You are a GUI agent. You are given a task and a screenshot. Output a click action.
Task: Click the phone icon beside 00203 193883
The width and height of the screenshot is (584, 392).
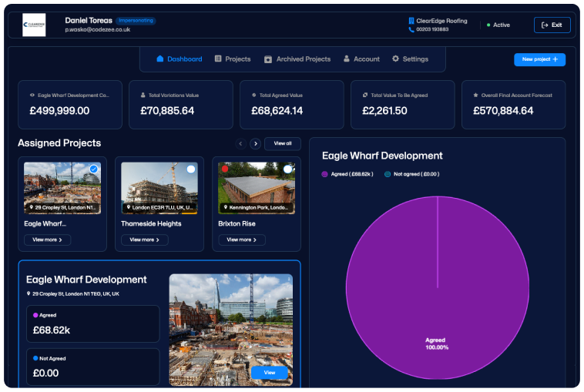411,29
